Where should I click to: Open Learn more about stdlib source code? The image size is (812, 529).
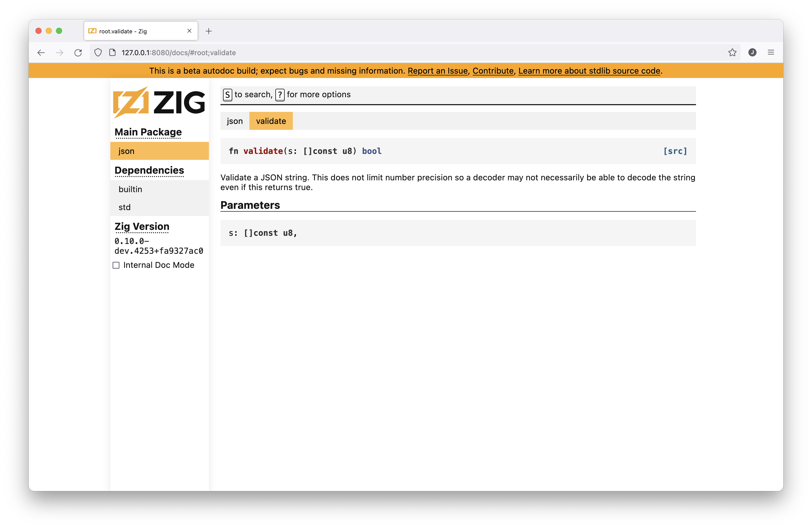(589, 71)
